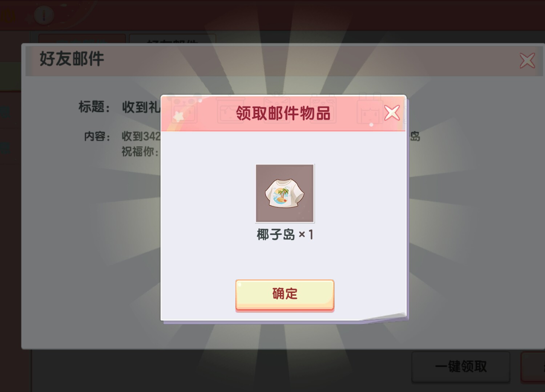Viewport: 545px width, 392px height.
Task: Click the dimmed 一键领取 button
Action: [461, 367]
